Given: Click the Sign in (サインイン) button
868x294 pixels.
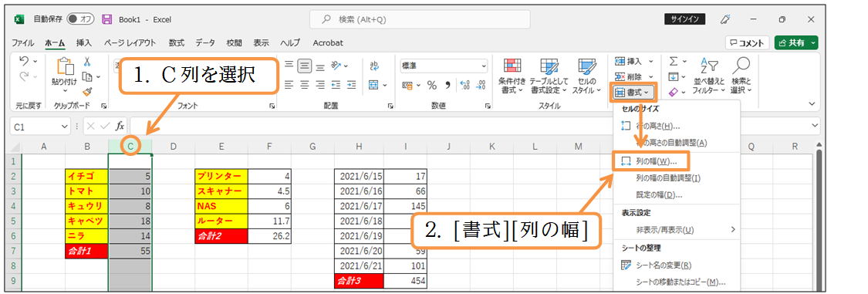Looking at the screenshot, I should point(685,19).
